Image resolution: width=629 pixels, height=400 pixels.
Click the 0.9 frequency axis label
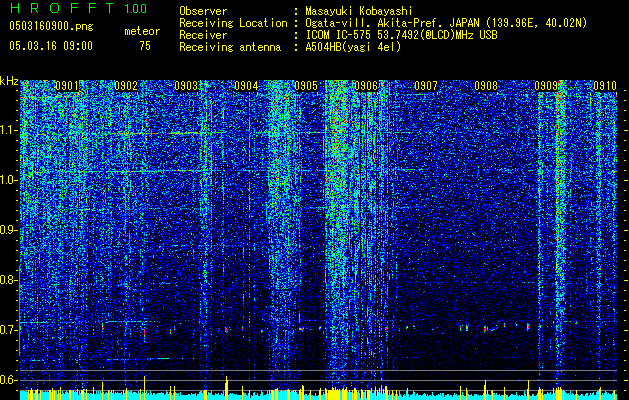coord(8,230)
